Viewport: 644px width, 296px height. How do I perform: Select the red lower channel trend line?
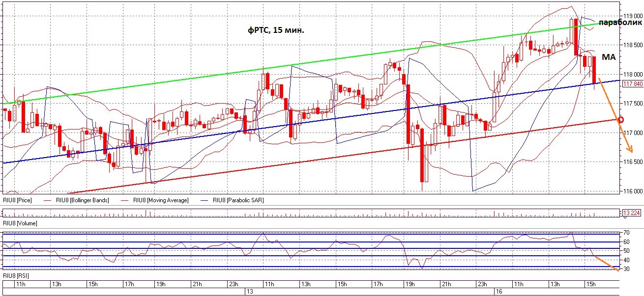tap(344, 157)
